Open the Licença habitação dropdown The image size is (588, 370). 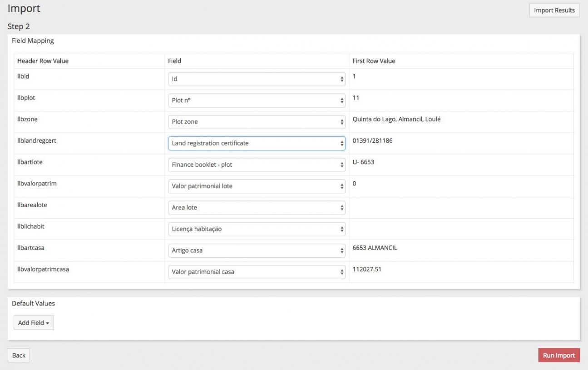257,229
